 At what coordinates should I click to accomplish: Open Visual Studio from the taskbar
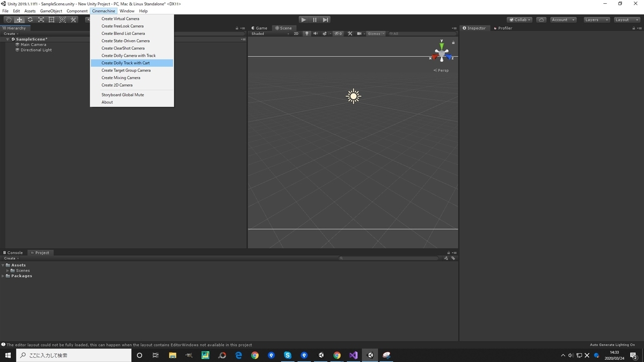point(353,355)
